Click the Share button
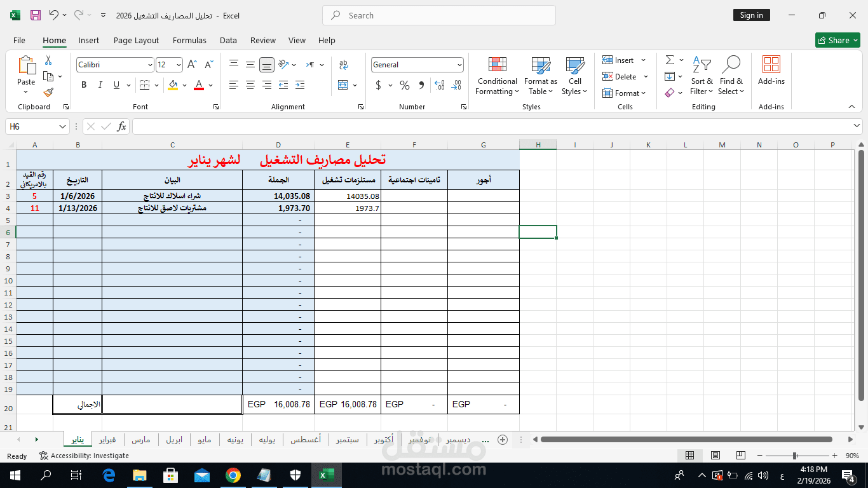 837,40
